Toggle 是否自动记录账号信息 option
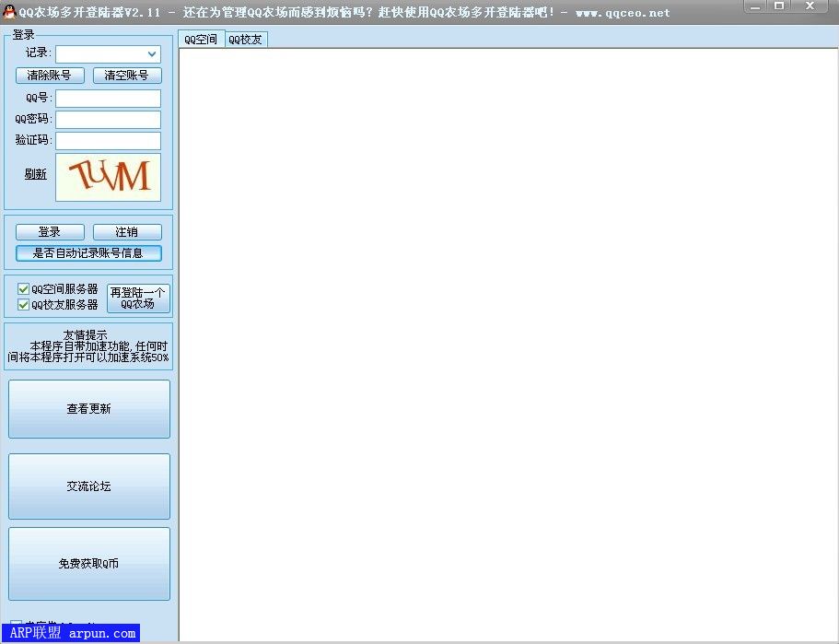The image size is (839, 644). (88, 252)
